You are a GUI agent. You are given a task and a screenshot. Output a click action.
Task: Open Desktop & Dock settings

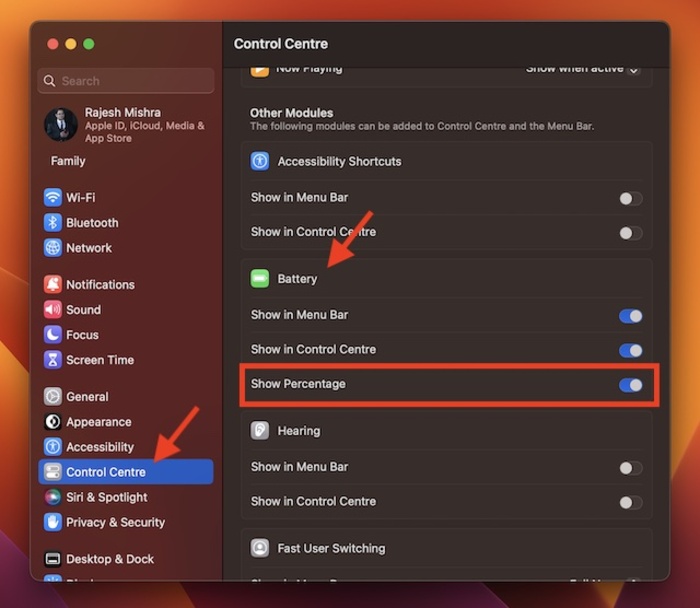[126, 558]
